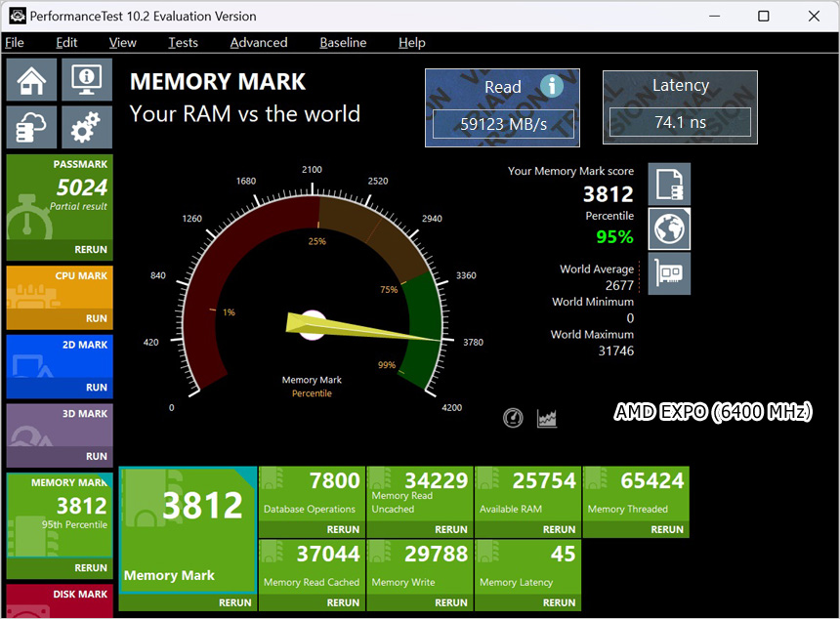Open the File menu
840x619 pixels.
[x=14, y=42]
